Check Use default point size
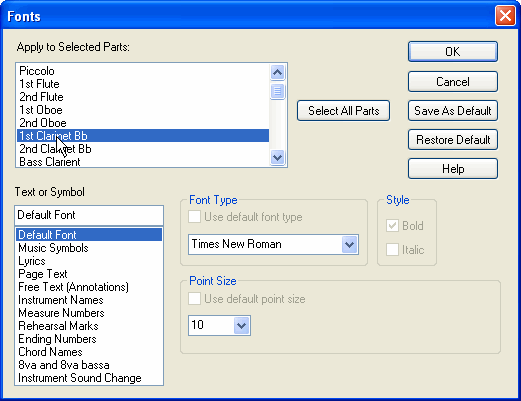 [x=194, y=299]
